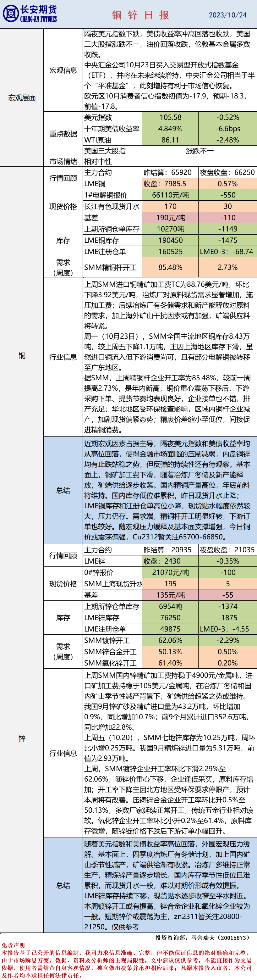The height and width of the screenshot is (980, 257).
Task: Click the -1875 change cell
Action: click(227, 618)
